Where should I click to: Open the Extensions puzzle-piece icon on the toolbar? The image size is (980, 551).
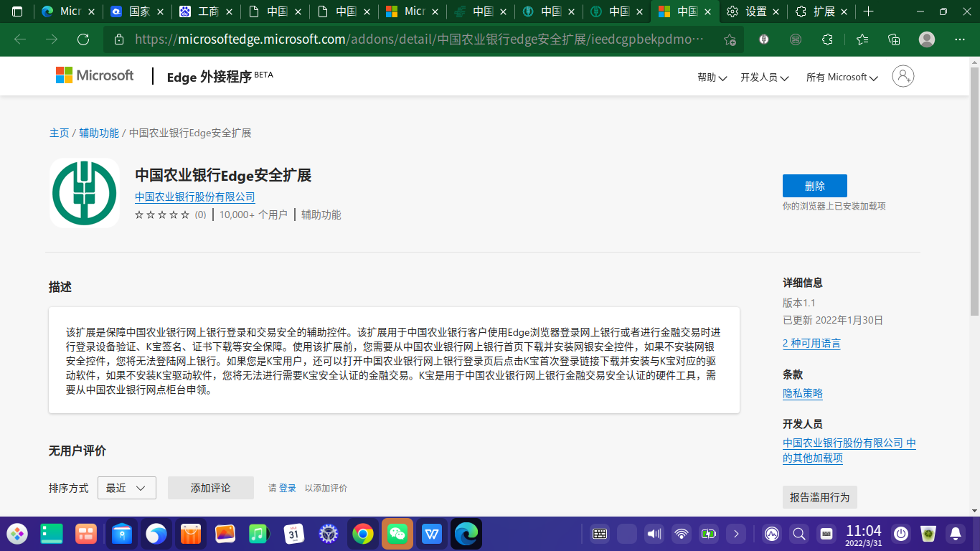pos(827,39)
